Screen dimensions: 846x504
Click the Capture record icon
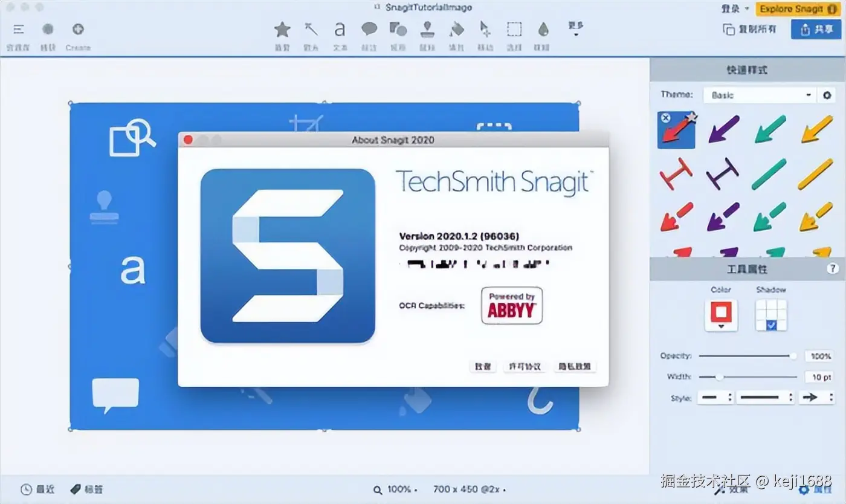click(x=48, y=29)
